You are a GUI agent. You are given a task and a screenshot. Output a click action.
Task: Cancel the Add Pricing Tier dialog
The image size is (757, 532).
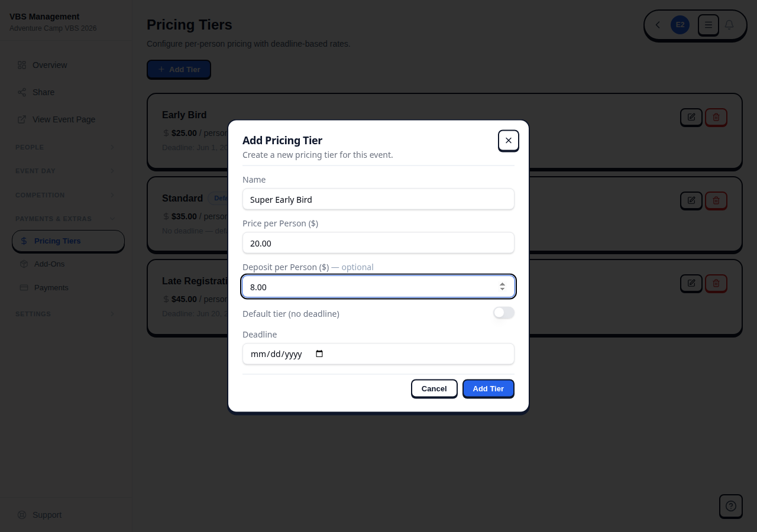tap(434, 388)
